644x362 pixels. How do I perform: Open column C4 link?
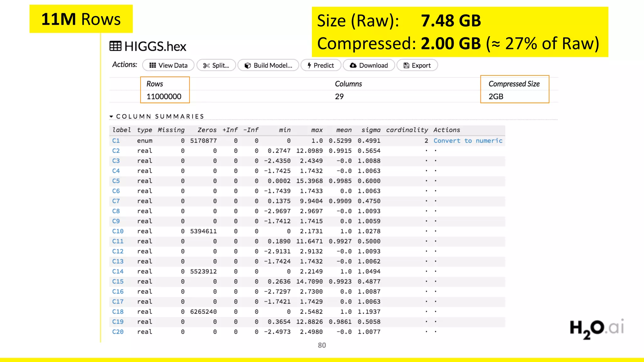[x=116, y=171]
